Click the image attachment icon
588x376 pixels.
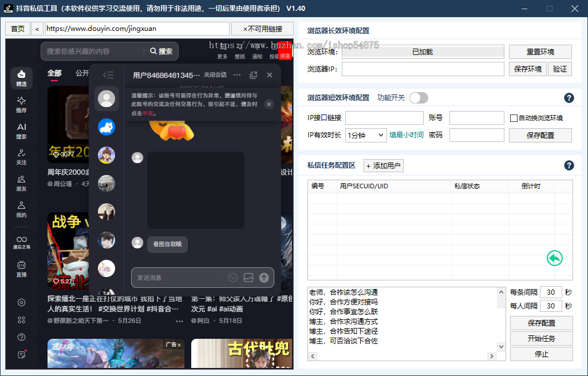248,278
